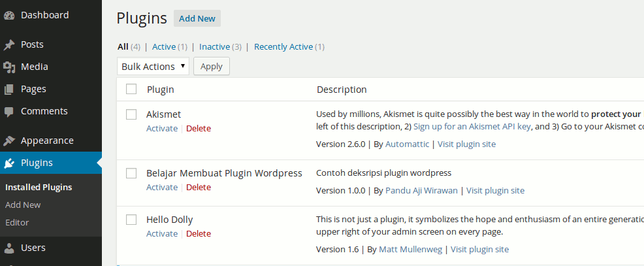Click the Media camera-note icon
Image resolution: width=644 pixels, height=266 pixels.
[9, 67]
